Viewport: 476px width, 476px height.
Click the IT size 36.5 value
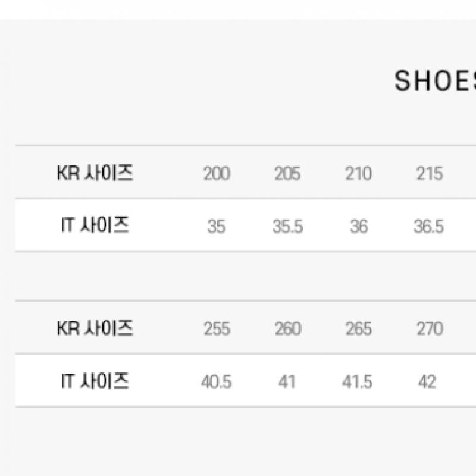coord(429,227)
